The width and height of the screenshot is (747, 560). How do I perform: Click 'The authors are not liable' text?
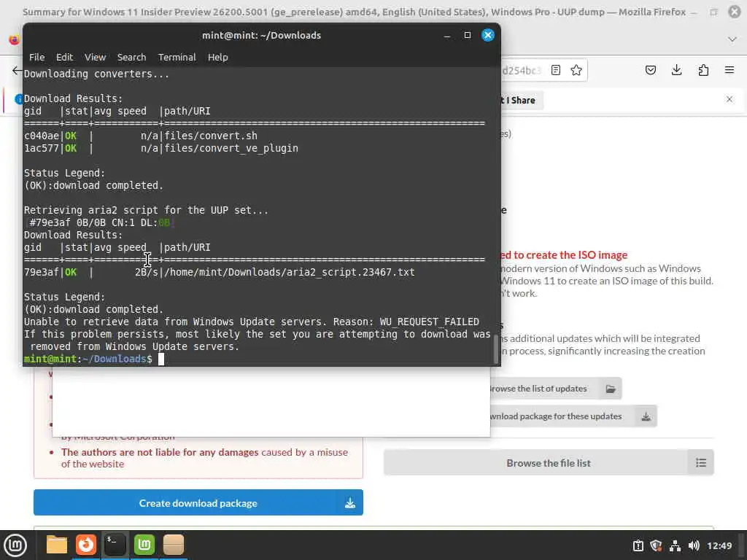click(x=160, y=452)
